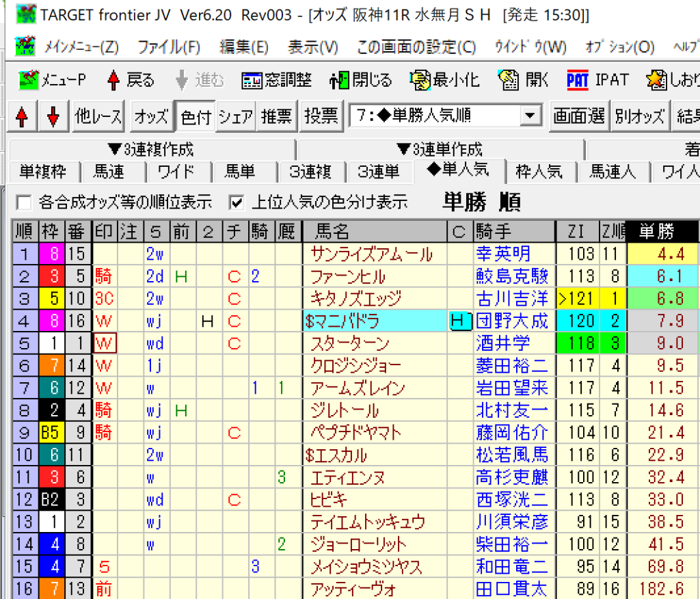This screenshot has width=700, height=599.
Task: Switch to the 馬連人 tab
Action: 612,172
